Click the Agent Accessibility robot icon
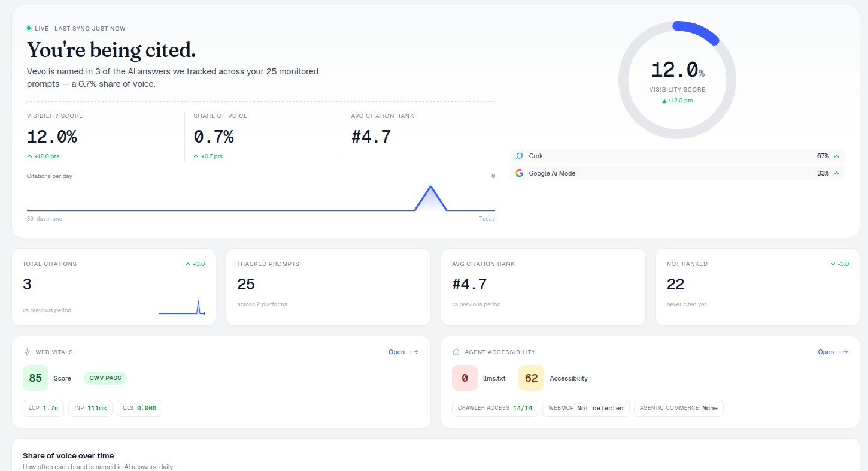Image resolution: width=868 pixels, height=471 pixels. point(456,352)
